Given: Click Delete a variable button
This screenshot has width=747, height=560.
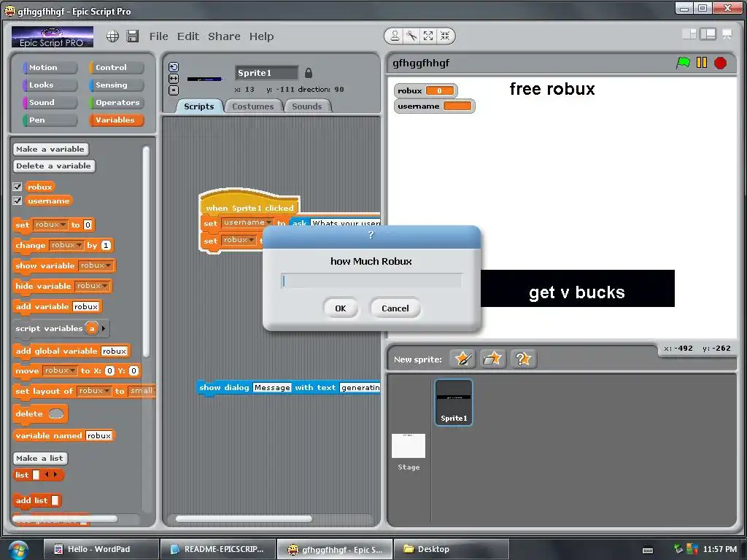Looking at the screenshot, I should point(54,166).
